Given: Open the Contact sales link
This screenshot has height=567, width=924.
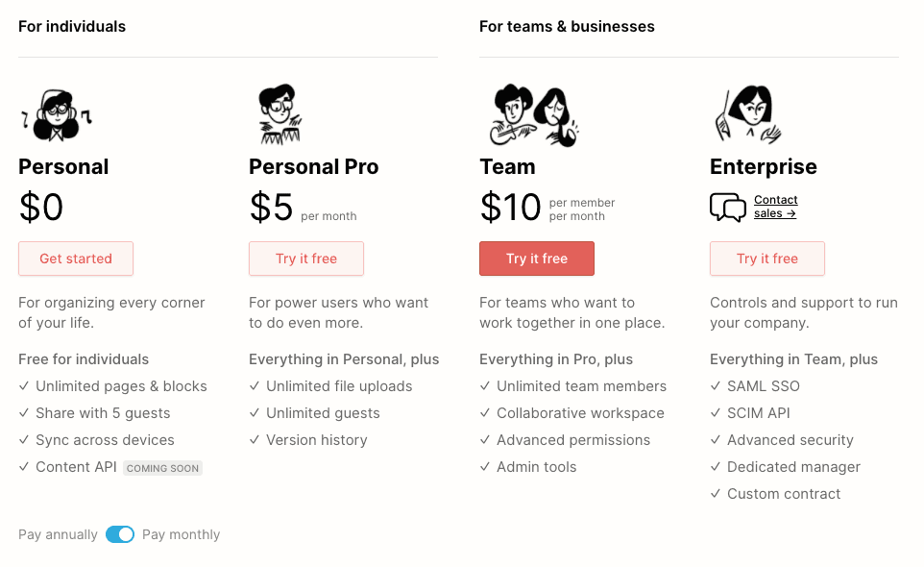Looking at the screenshot, I should click(x=775, y=207).
